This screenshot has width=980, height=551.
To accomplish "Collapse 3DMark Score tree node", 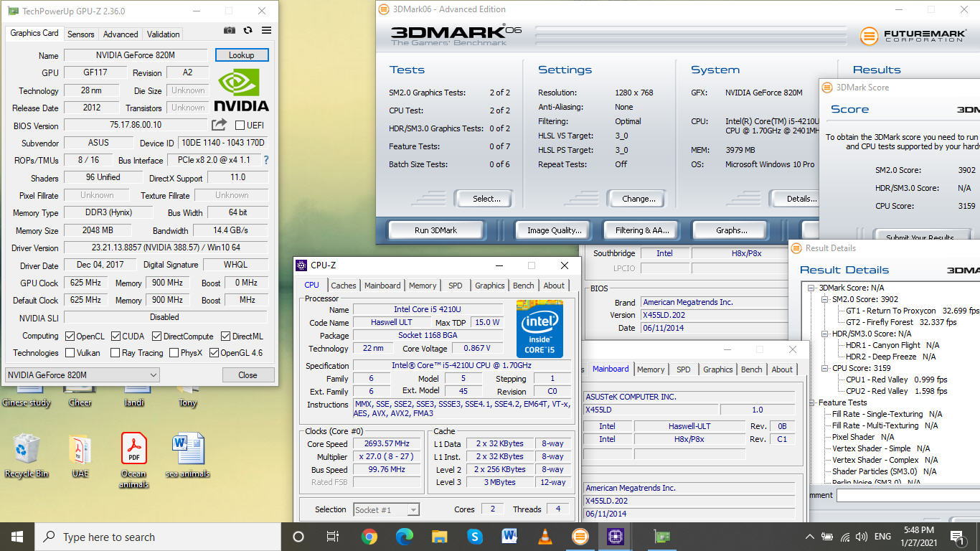I will pyautogui.click(x=811, y=288).
